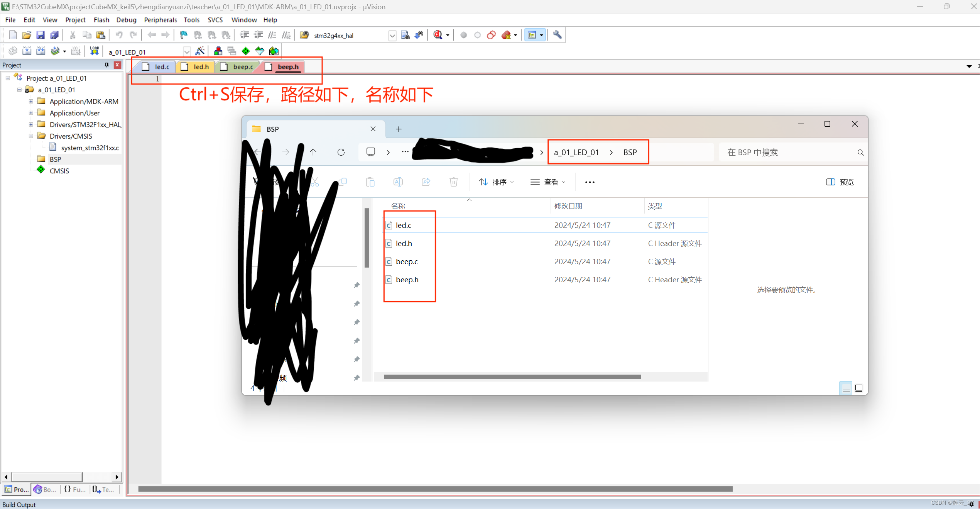Expand the Application/User folder
The image size is (980, 509).
click(x=31, y=113)
